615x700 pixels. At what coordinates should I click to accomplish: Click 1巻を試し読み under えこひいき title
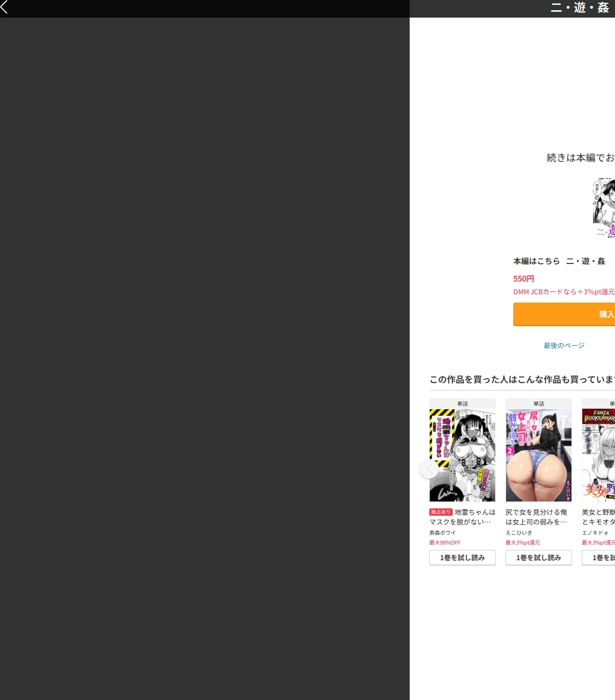point(539,558)
